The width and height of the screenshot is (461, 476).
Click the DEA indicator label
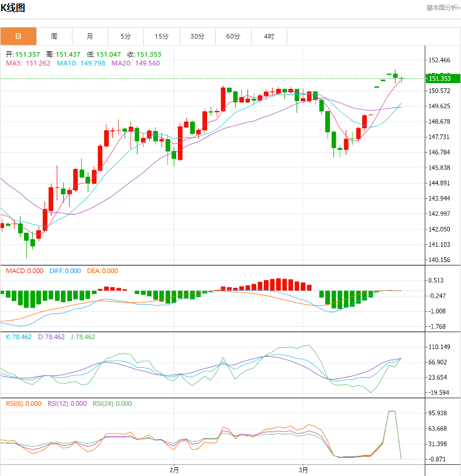[x=94, y=271]
